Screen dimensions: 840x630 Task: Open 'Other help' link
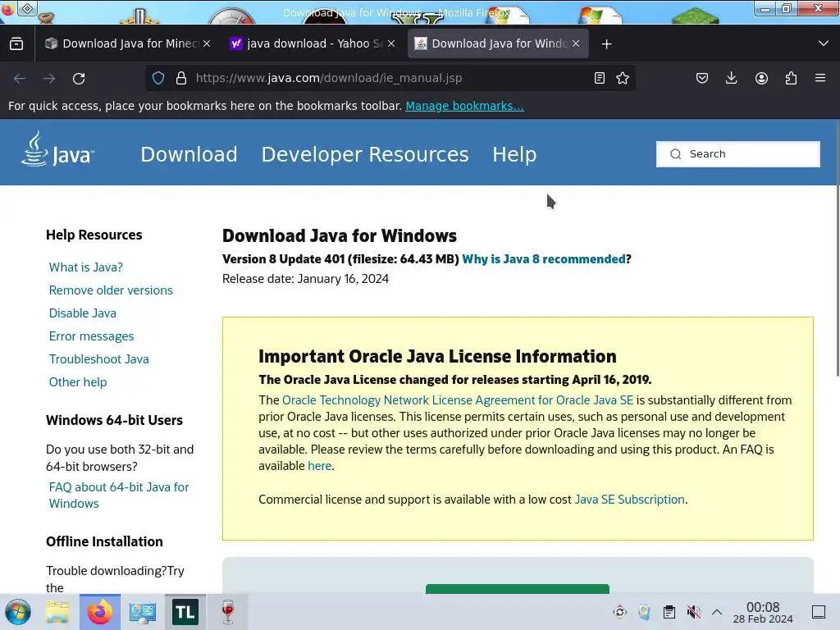pyautogui.click(x=78, y=382)
